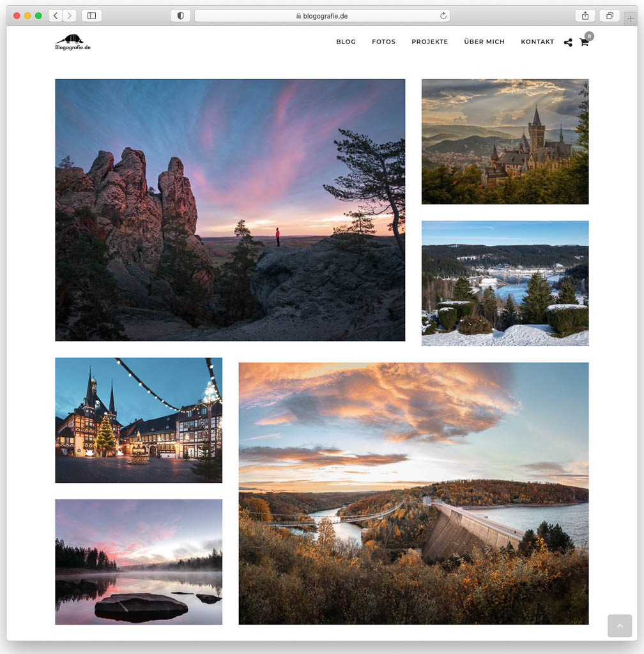Image resolution: width=644 pixels, height=654 pixels.
Task: Open the ÜBER MICH menu item
Action: point(484,42)
